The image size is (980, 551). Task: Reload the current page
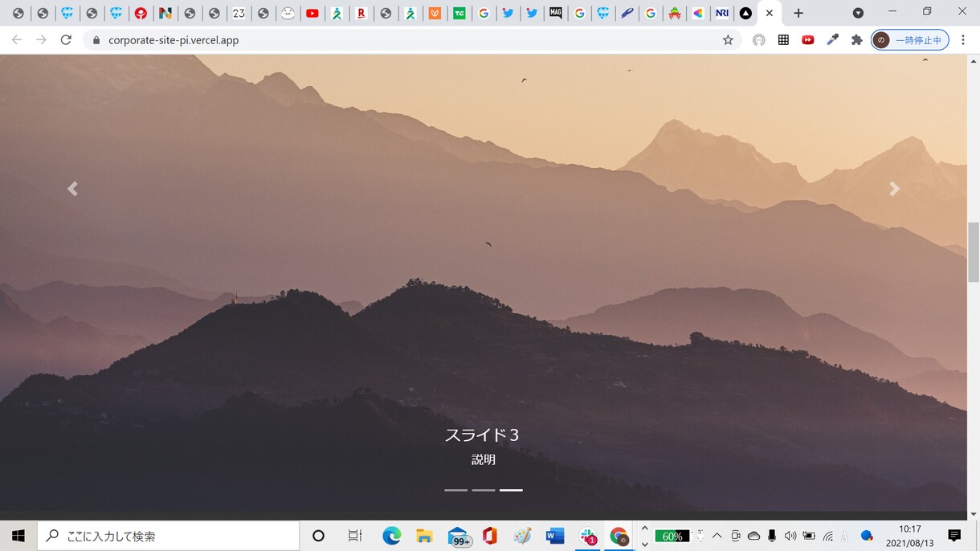pyautogui.click(x=66, y=39)
